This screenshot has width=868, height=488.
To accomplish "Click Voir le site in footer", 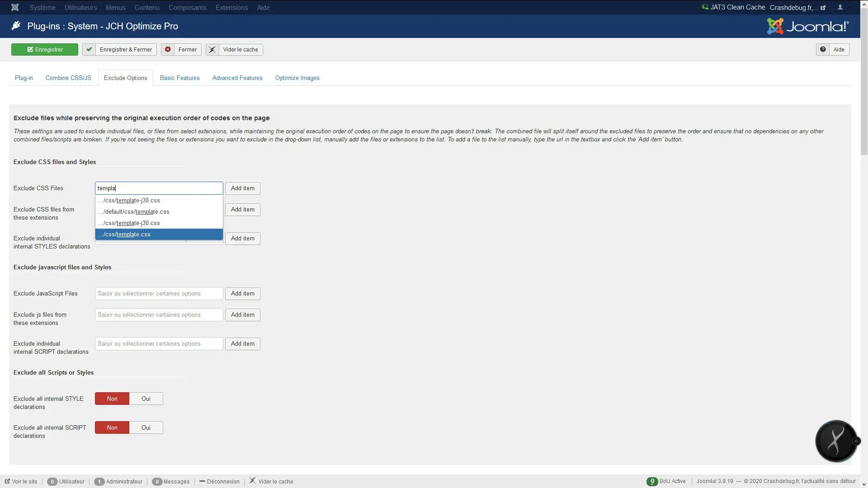I will [21, 481].
